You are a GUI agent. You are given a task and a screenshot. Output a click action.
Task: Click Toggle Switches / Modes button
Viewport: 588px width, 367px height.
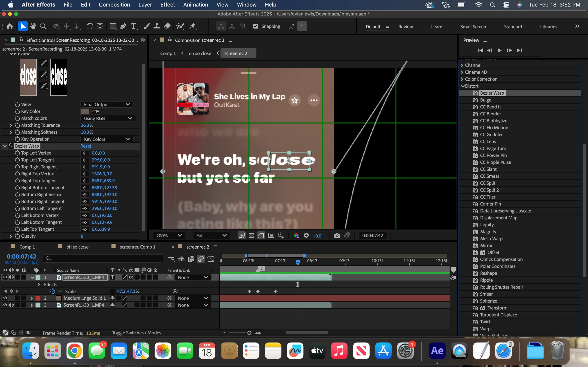[x=136, y=333]
